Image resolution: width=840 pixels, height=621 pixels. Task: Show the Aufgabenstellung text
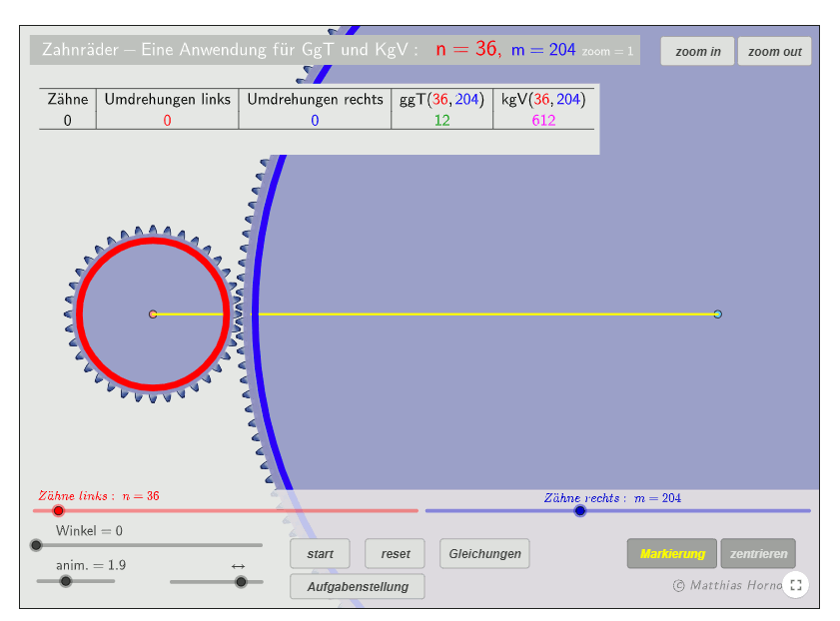357,586
